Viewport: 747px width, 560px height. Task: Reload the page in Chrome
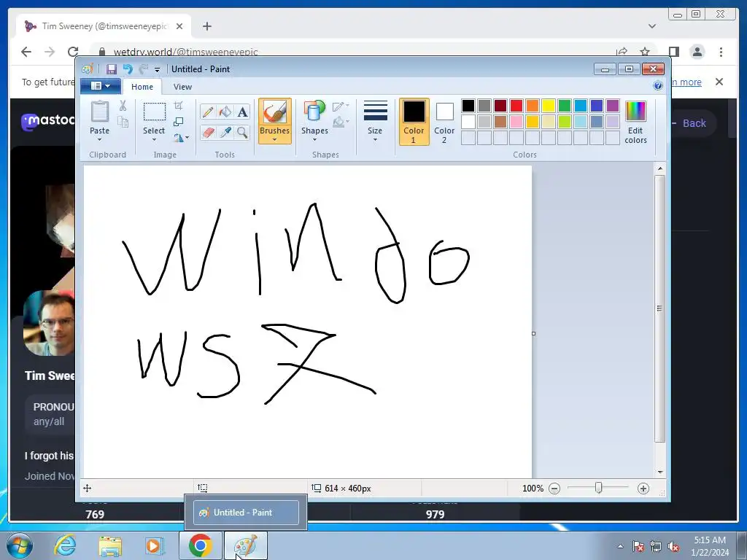73,52
